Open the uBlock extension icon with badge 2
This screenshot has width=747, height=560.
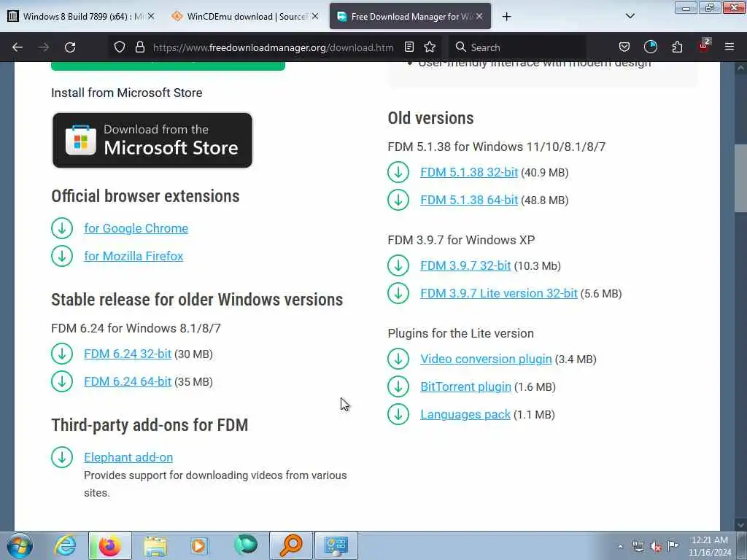click(704, 46)
